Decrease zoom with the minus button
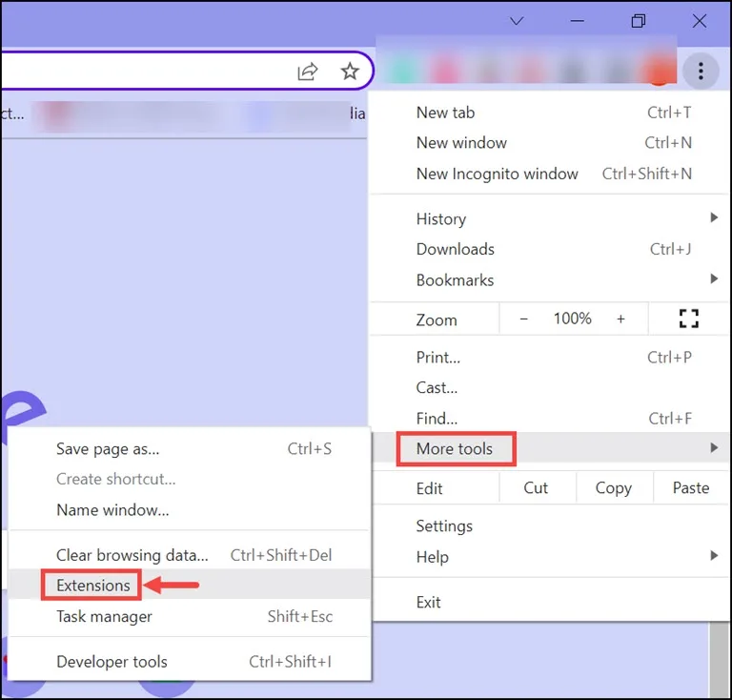Image resolution: width=732 pixels, height=700 pixels. (x=524, y=319)
